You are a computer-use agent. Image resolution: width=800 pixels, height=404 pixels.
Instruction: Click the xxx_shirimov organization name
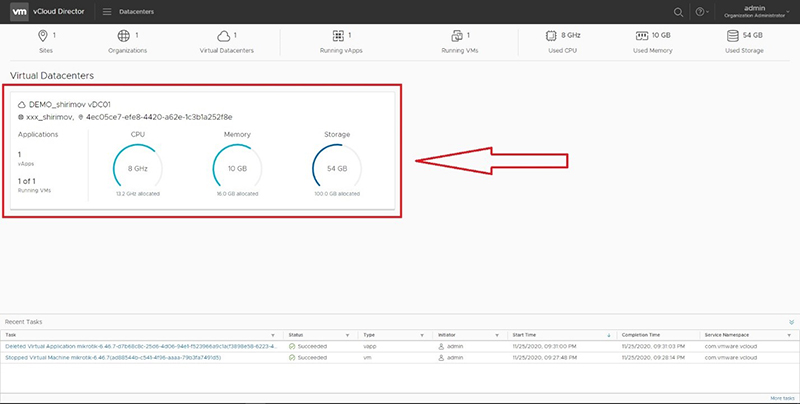[49, 117]
